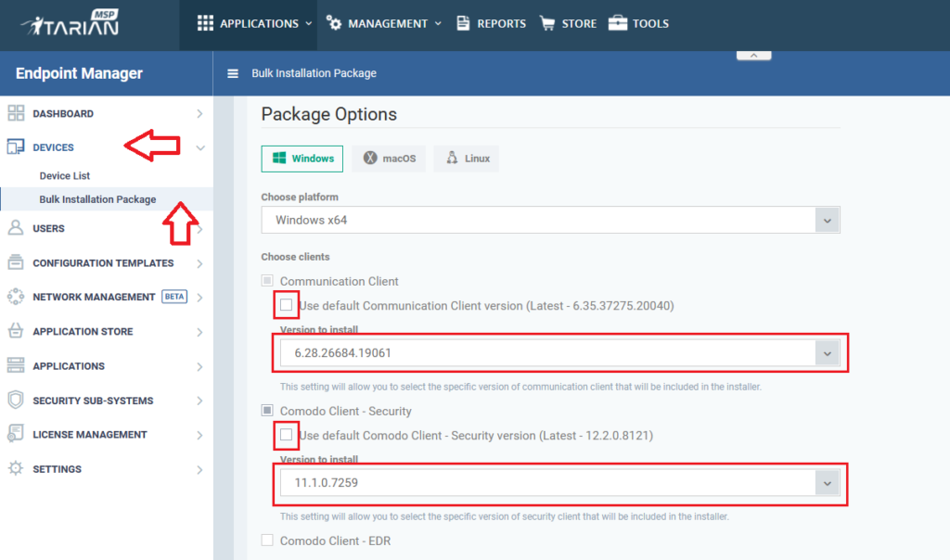Open Security Sub-Systems section
The height and width of the screenshot is (560, 950).
tap(93, 401)
